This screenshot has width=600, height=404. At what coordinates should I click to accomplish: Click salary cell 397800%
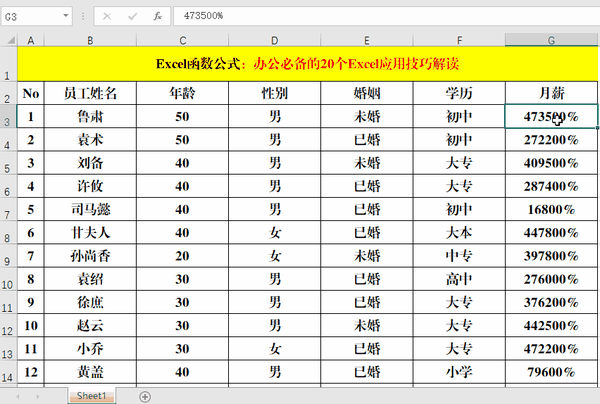tap(551, 256)
